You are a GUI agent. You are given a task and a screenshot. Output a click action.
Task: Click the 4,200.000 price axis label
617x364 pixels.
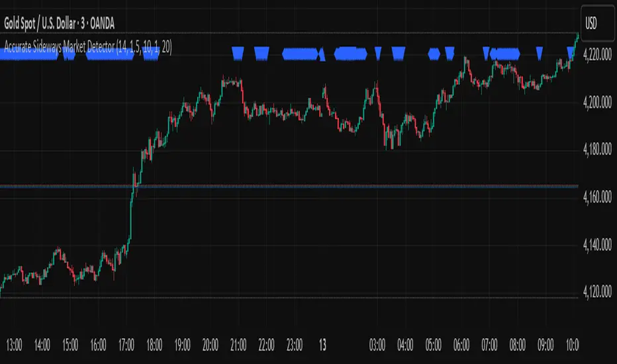coord(597,103)
